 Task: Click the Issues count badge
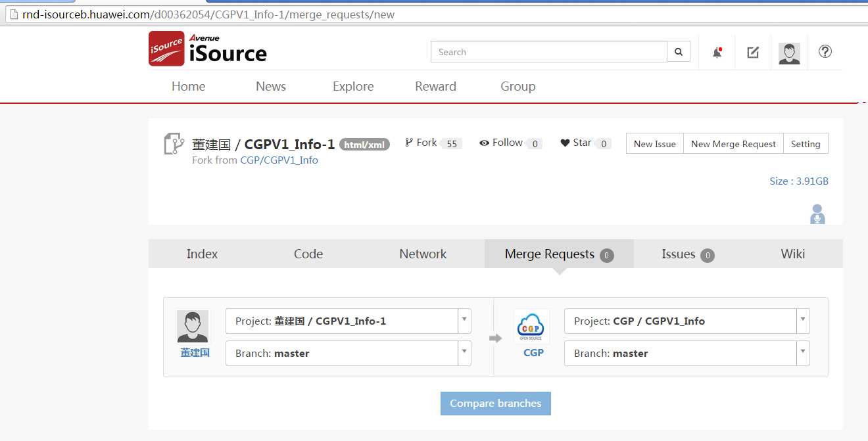708,255
